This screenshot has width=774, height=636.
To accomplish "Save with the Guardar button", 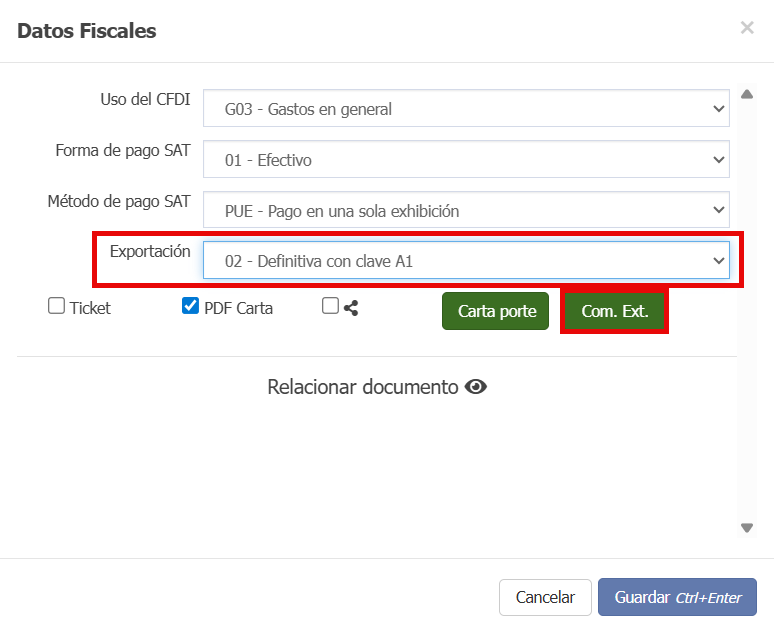I will [677, 597].
